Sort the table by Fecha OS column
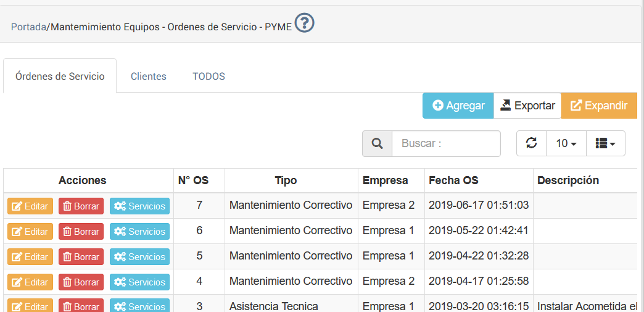This screenshot has height=312, width=644. point(453,180)
